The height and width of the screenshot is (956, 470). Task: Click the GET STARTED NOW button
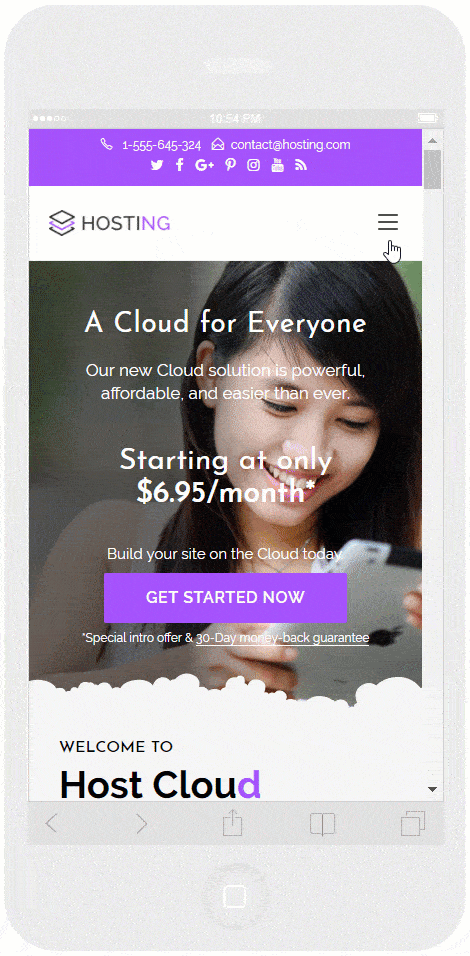(x=226, y=598)
